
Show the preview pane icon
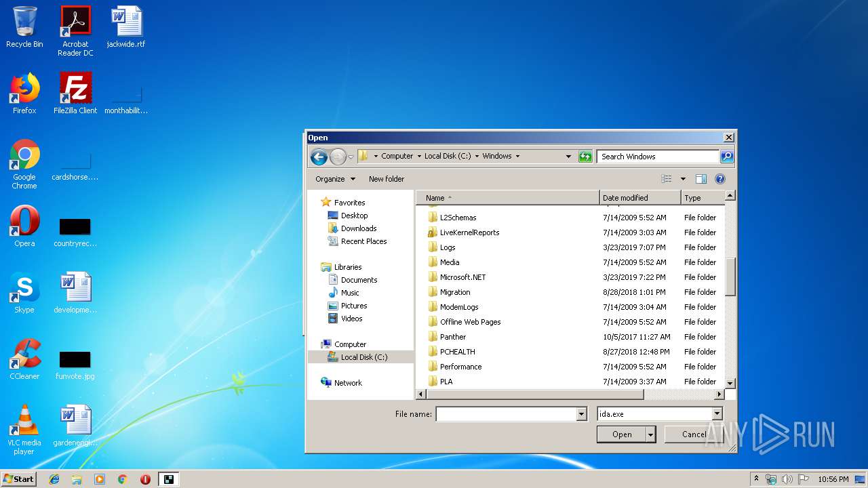pyautogui.click(x=701, y=179)
